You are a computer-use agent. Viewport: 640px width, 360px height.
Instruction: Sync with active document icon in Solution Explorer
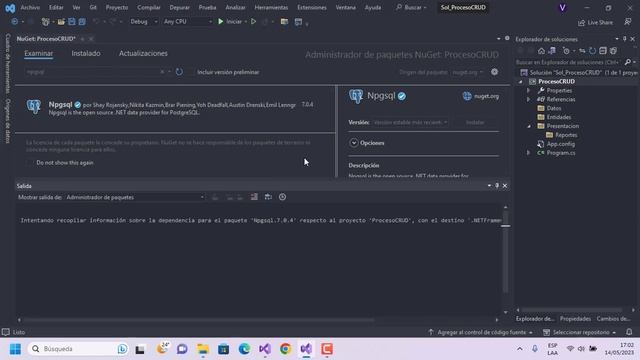[x=582, y=51]
